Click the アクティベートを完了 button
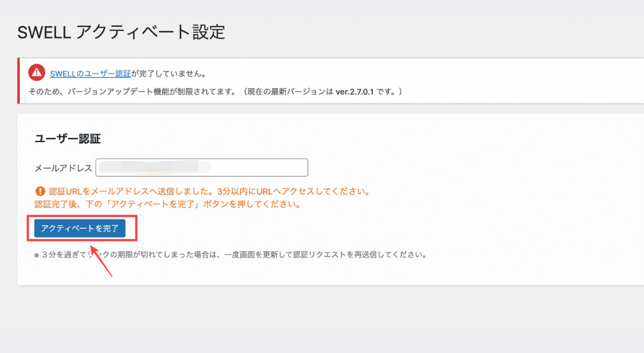The height and width of the screenshot is (353, 644). coord(80,228)
